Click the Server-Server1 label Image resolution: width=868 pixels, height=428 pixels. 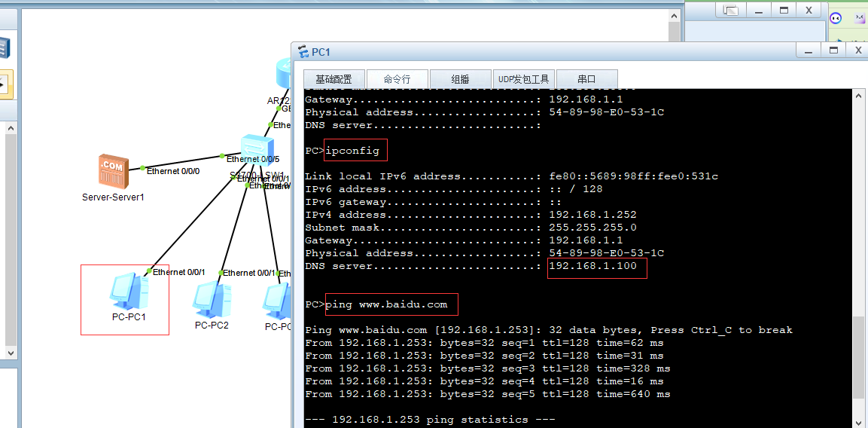[x=113, y=196]
